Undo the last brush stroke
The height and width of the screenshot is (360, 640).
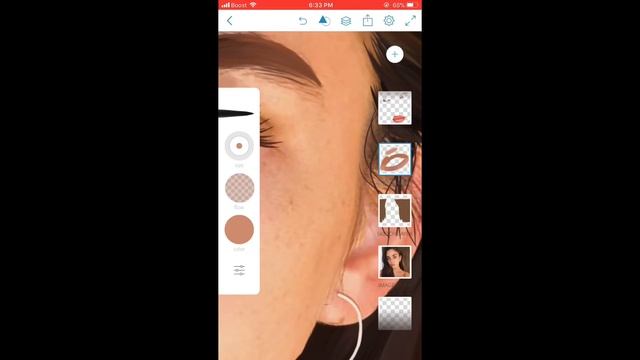coord(302,21)
